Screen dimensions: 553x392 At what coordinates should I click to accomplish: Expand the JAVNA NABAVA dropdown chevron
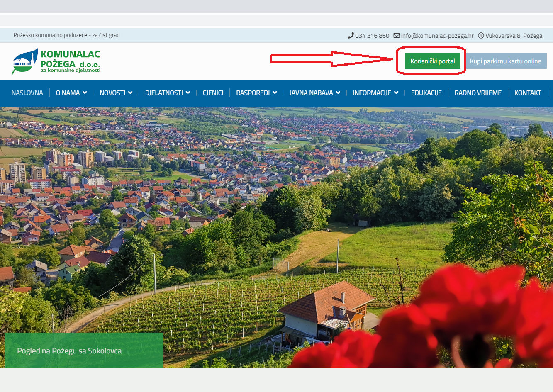click(338, 93)
